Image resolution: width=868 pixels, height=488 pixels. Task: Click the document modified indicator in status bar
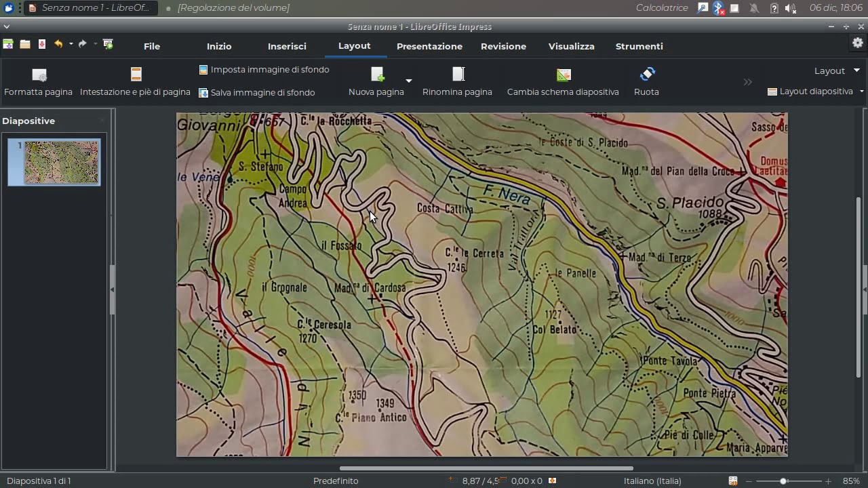point(552,481)
